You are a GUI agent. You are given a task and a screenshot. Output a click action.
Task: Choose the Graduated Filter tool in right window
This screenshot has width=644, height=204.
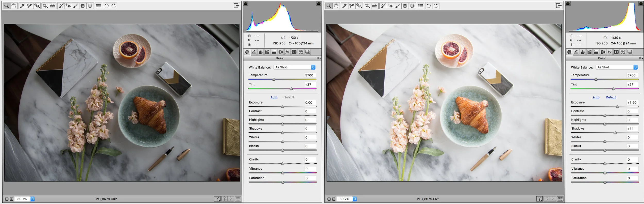pos(405,6)
